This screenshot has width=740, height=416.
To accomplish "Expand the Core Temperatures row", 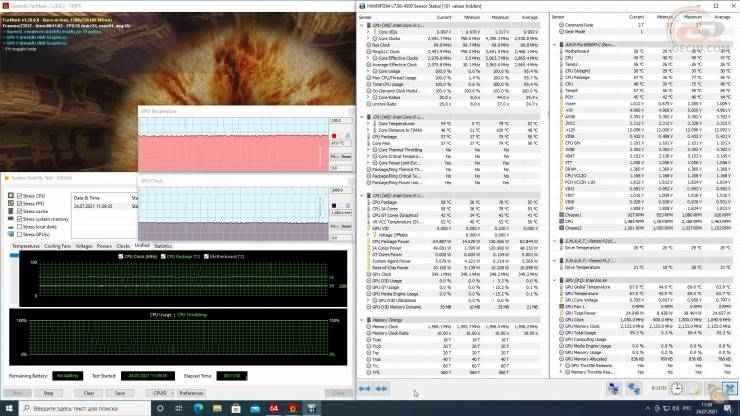I will click(369, 123).
